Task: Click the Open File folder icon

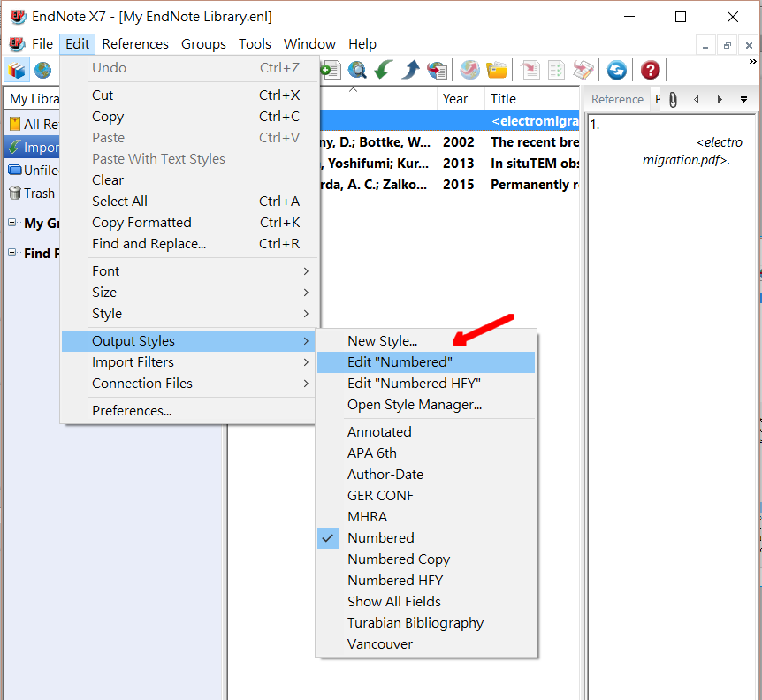Action: pos(497,71)
